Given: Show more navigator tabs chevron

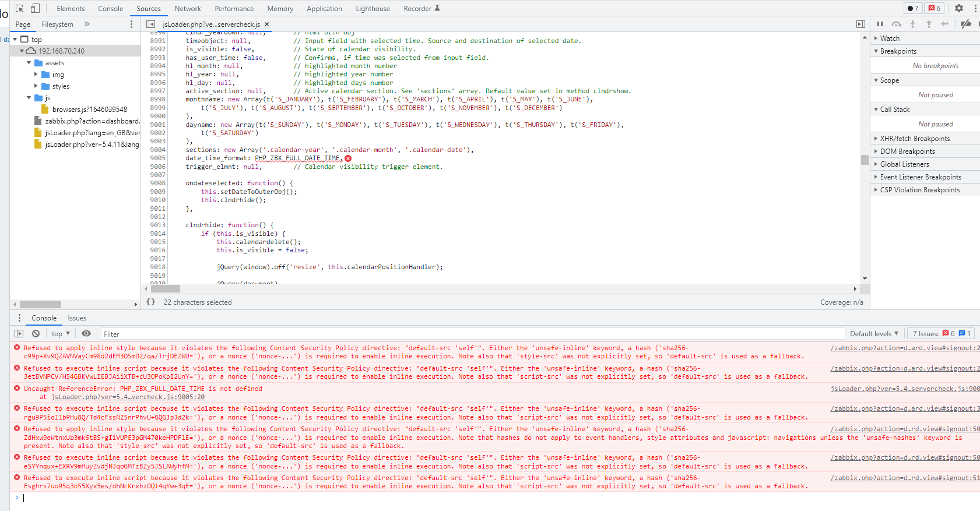Looking at the screenshot, I should (87, 24).
